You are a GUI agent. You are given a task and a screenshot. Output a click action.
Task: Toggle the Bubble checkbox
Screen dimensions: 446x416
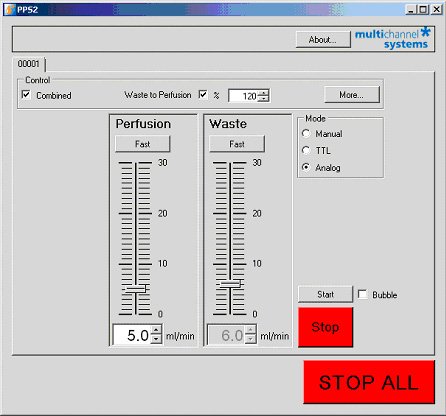[362, 294]
